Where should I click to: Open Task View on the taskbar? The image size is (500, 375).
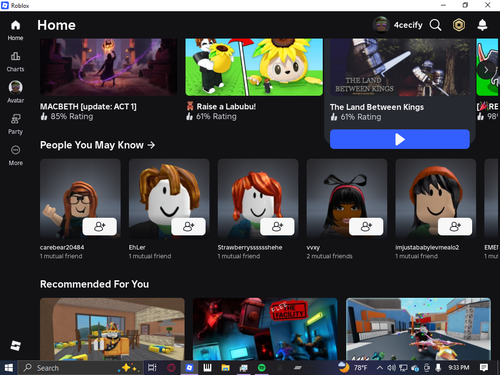152,368
